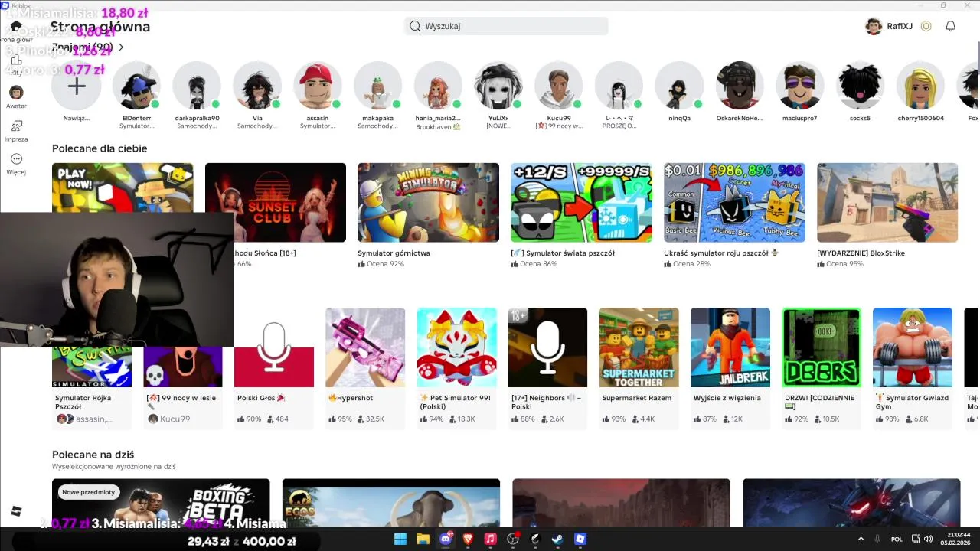Open the DOORS game thumbnail

tap(822, 347)
